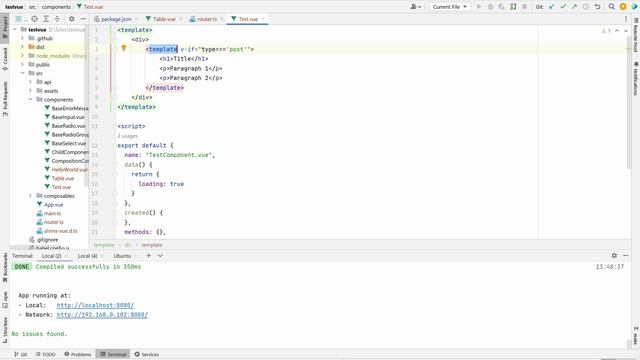640x360 pixels.
Task: Click the warnings indicator in editor corner
Action: [x=606, y=31]
